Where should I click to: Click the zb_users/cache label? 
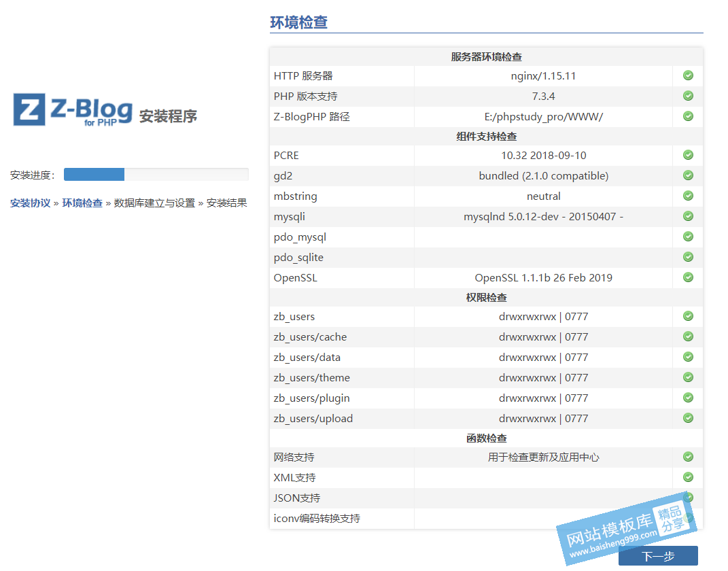pyautogui.click(x=310, y=337)
